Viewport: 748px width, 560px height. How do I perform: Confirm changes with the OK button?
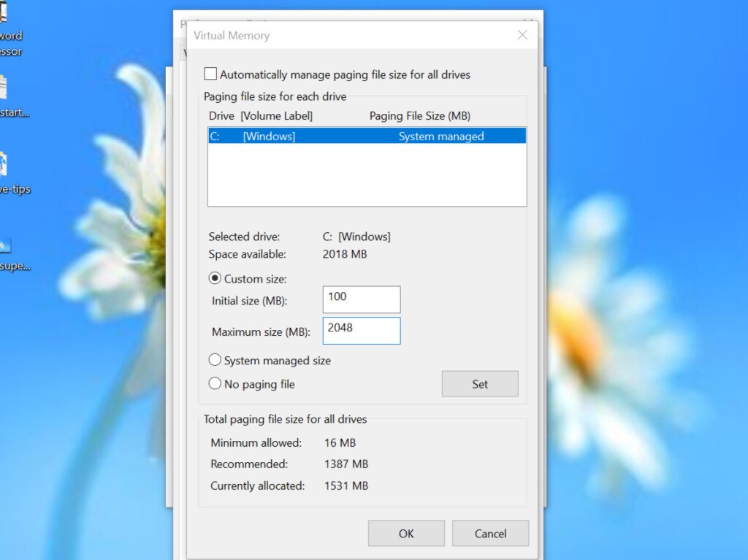(x=405, y=533)
